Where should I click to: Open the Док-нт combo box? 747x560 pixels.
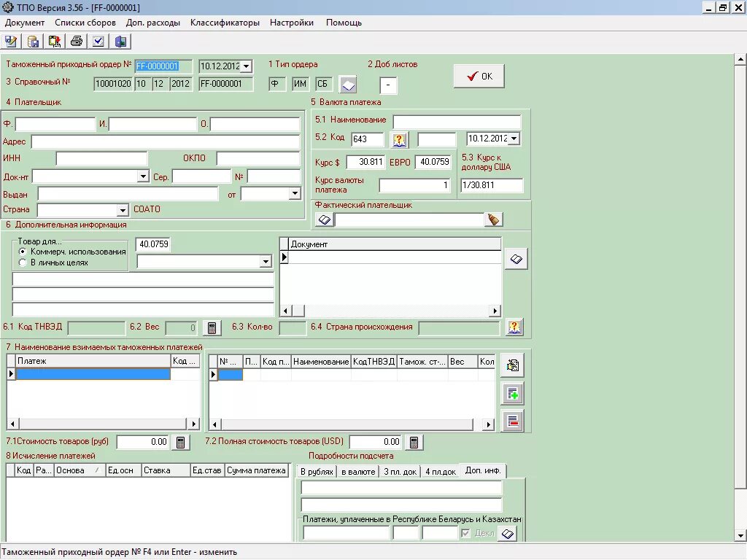click(x=143, y=176)
